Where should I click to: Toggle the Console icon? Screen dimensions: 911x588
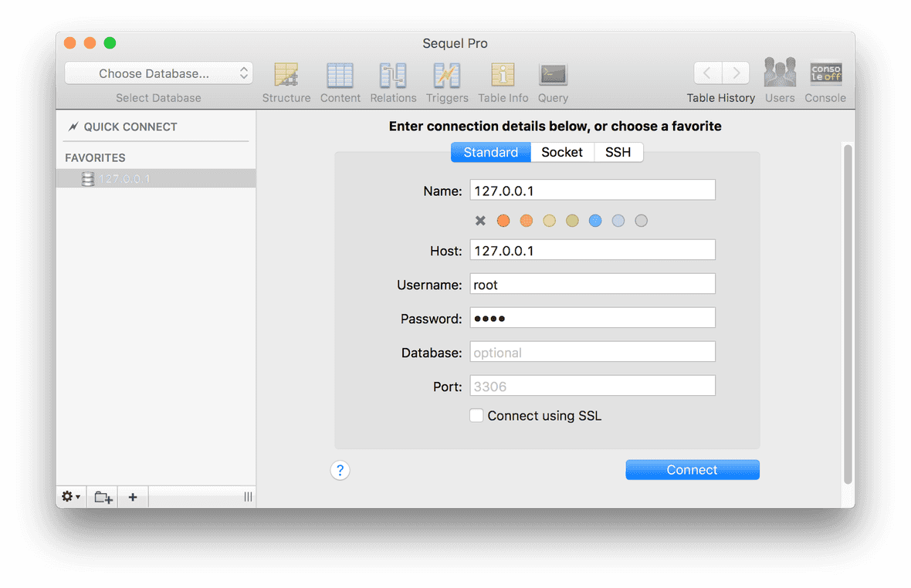coord(825,74)
